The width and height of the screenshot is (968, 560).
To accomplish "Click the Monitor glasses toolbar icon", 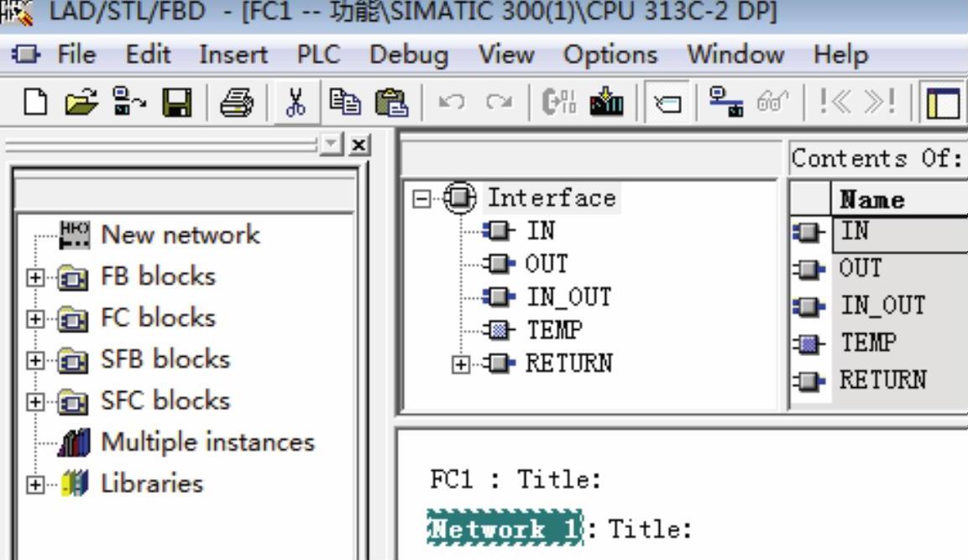I will coord(772,102).
